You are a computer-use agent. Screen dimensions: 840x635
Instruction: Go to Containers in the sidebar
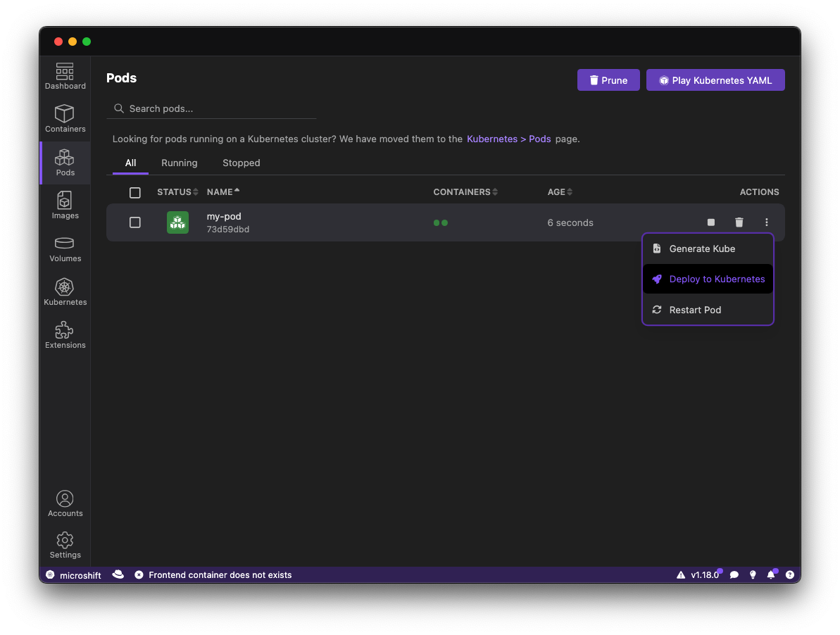(65, 119)
